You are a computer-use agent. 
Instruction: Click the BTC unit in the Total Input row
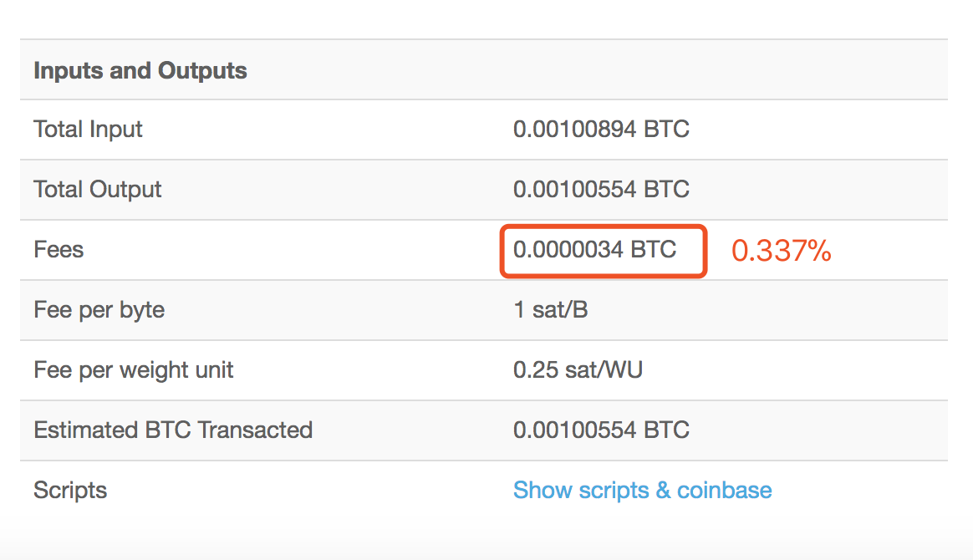coord(666,129)
